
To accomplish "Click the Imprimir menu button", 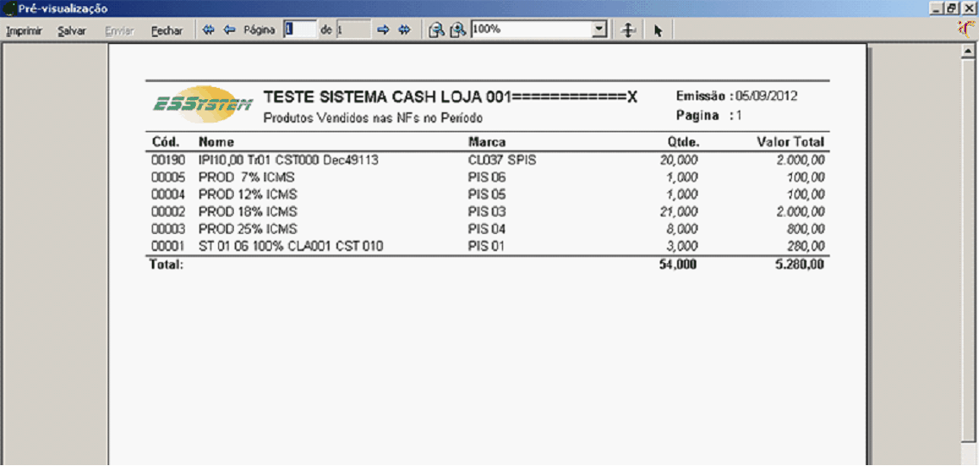I will click(x=24, y=30).
